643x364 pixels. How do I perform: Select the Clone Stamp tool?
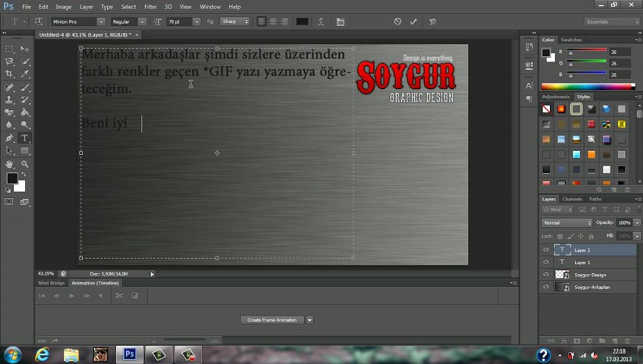[x=9, y=100]
